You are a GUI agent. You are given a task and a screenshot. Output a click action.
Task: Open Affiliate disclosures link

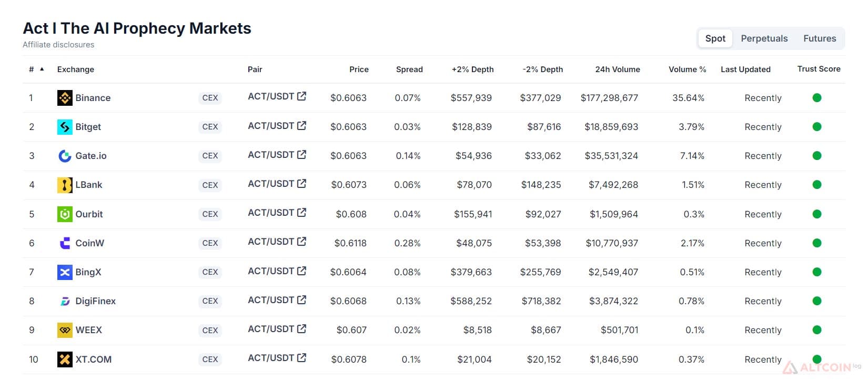[x=58, y=45]
